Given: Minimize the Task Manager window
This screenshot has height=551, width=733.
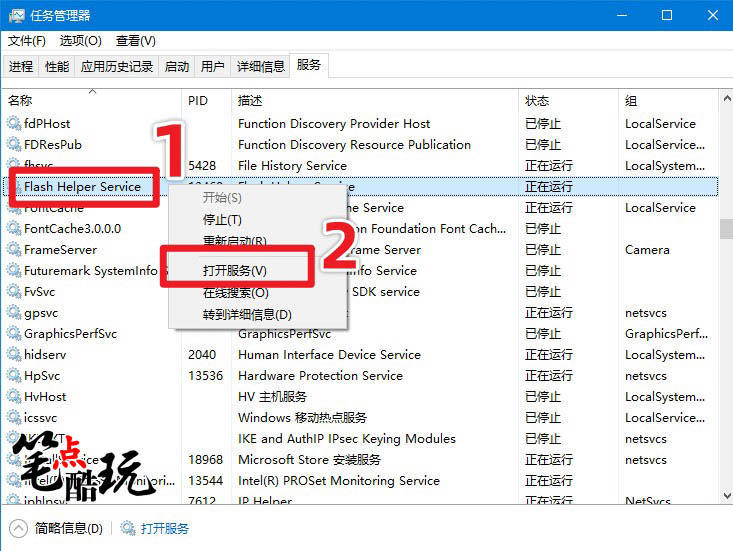Looking at the screenshot, I should [x=622, y=15].
